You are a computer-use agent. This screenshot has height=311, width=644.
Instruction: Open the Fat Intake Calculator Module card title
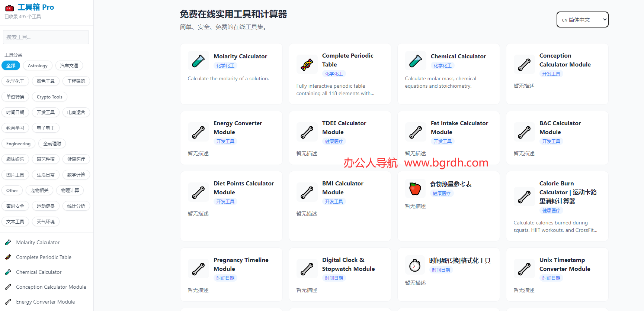(459, 127)
